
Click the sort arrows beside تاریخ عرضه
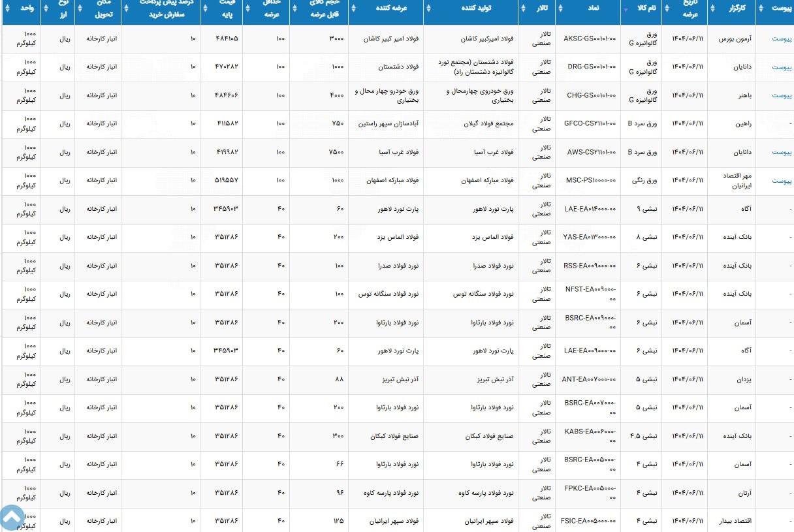point(667,8)
